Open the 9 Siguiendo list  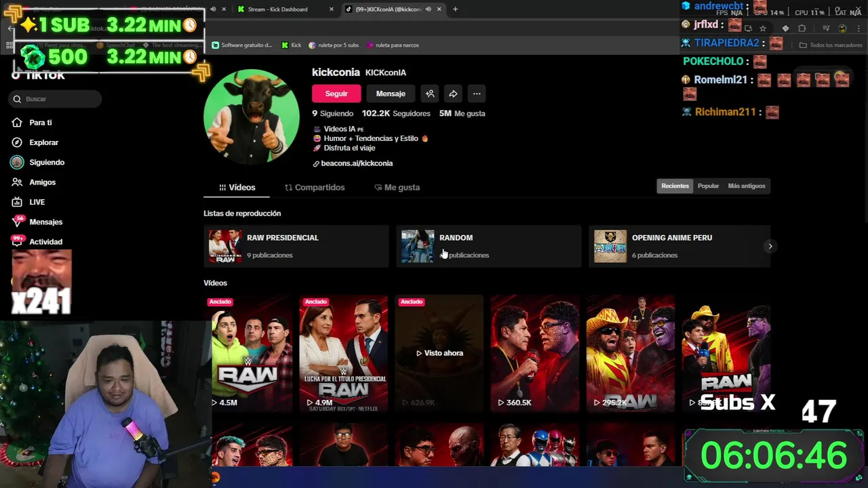332,113
